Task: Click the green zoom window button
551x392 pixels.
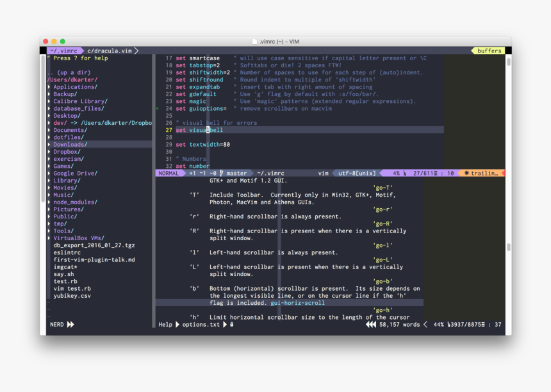Action: [63, 41]
